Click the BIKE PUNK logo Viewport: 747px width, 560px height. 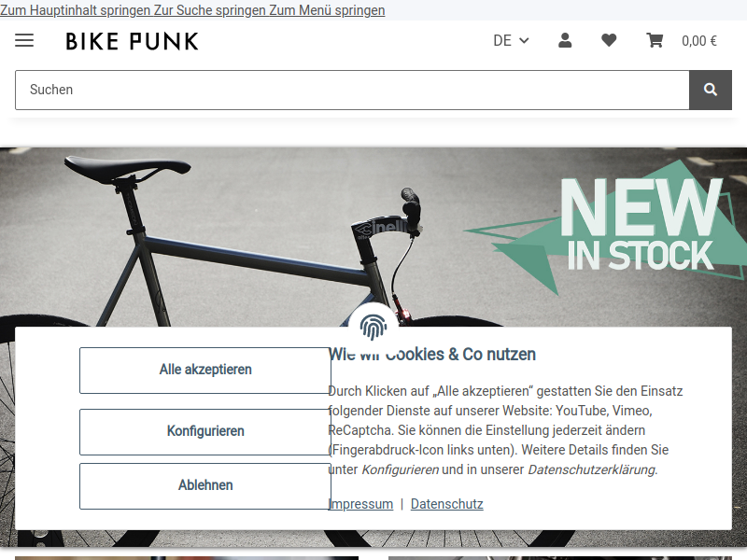pos(132,41)
